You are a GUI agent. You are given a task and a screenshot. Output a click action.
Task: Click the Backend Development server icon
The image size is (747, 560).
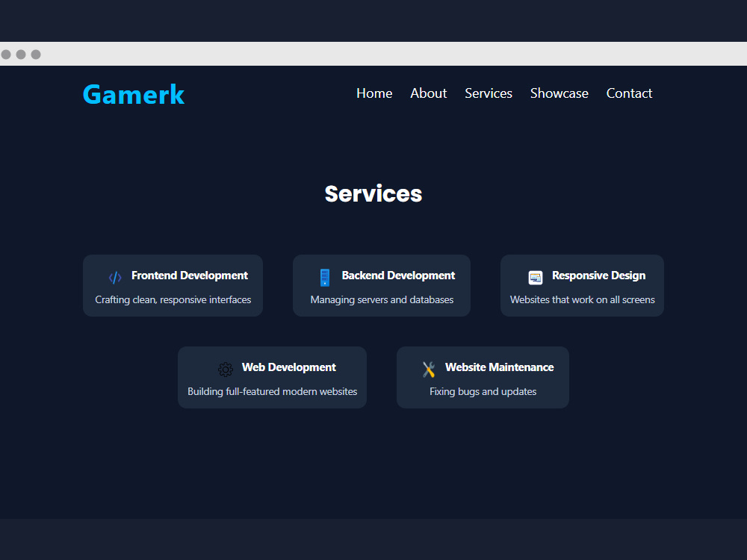[x=325, y=278]
